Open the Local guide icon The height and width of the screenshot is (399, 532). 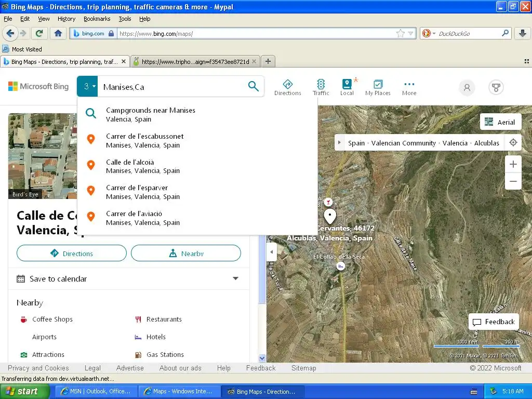347,87
